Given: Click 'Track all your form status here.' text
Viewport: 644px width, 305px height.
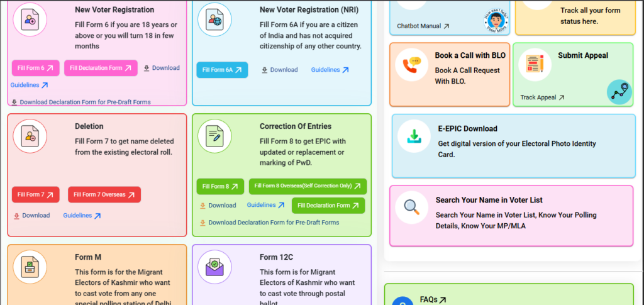Looking at the screenshot, I should point(590,16).
